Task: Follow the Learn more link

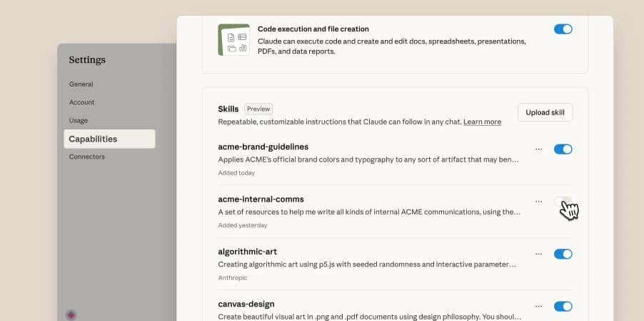Action: pyautogui.click(x=482, y=122)
